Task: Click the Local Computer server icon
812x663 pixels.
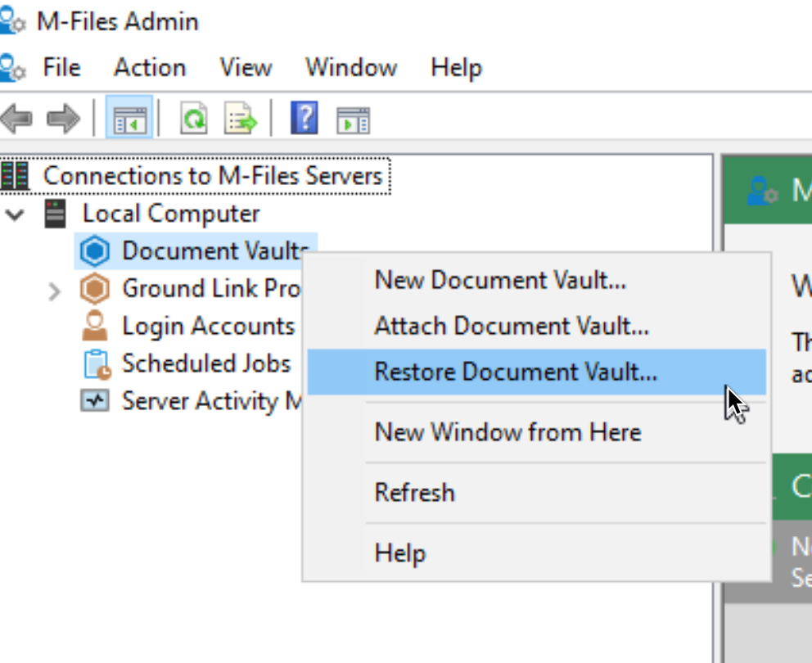Action: [x=55, y=214]
